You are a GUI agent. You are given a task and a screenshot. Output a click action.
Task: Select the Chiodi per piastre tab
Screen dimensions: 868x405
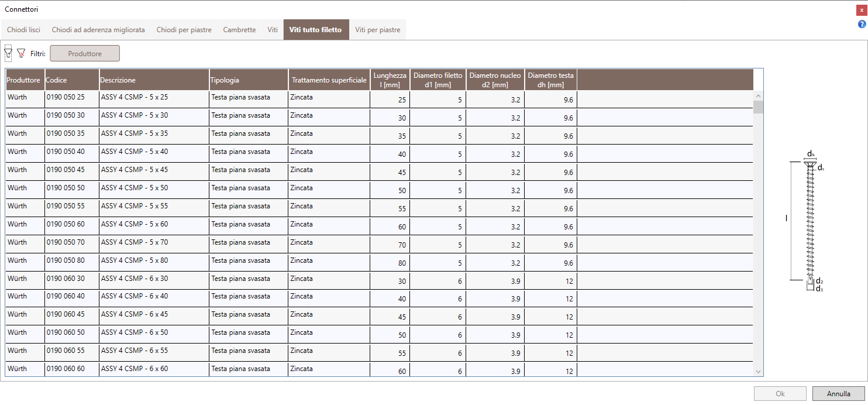tap(184, 30)
